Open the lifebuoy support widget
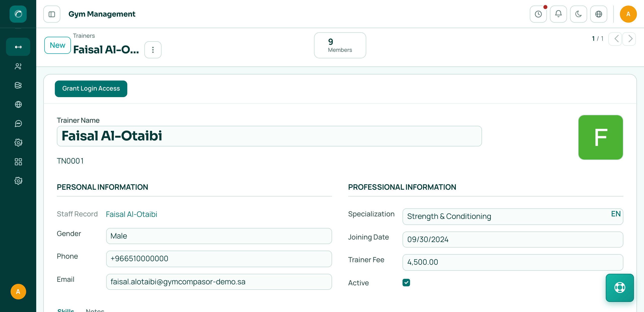644x312 pixels. click(x=620, y=288)
